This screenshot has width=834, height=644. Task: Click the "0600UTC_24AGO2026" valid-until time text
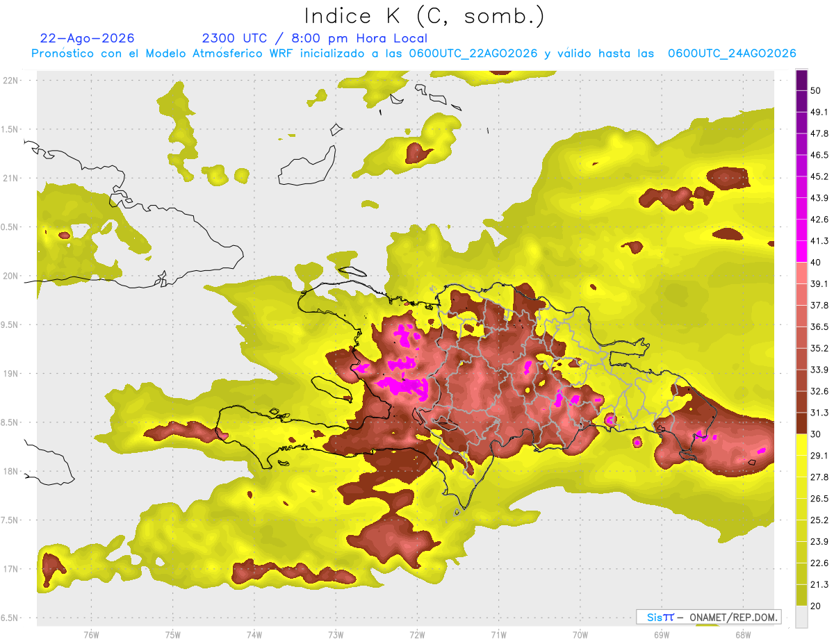(732, 53)
